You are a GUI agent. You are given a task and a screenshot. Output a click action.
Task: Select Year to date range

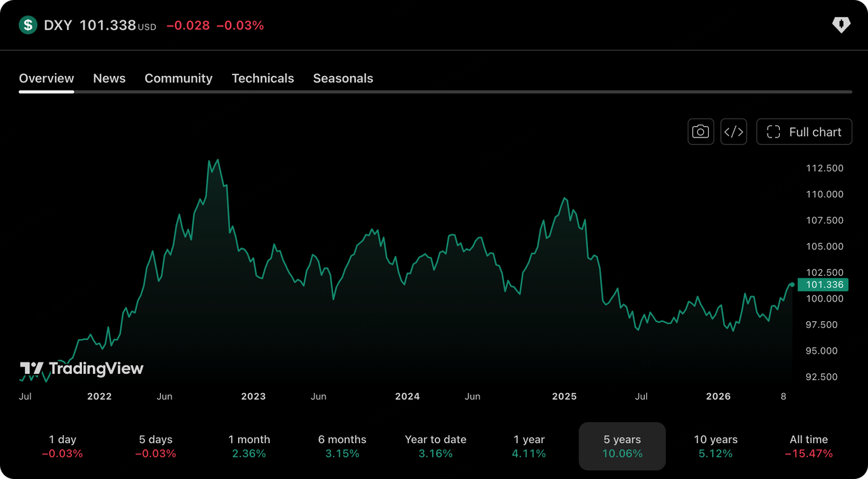[435, 446]
